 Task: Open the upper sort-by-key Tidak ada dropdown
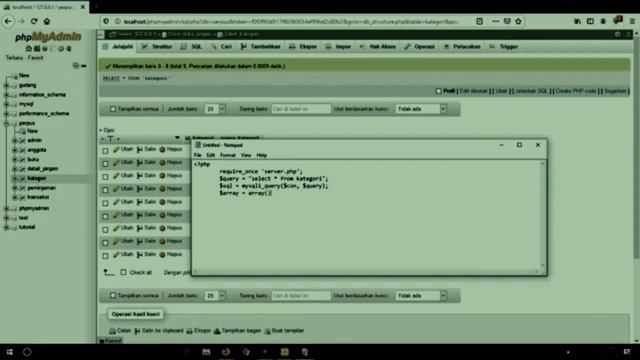tap(421, 109)
